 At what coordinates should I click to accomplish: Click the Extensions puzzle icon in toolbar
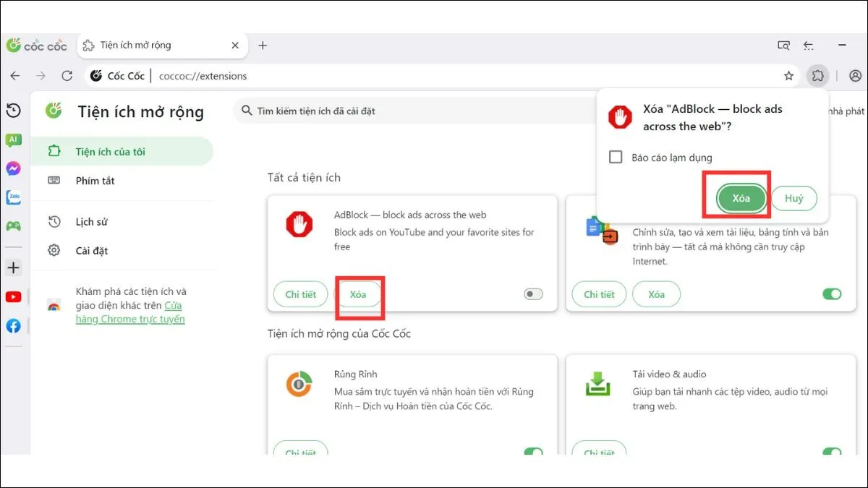817,76
